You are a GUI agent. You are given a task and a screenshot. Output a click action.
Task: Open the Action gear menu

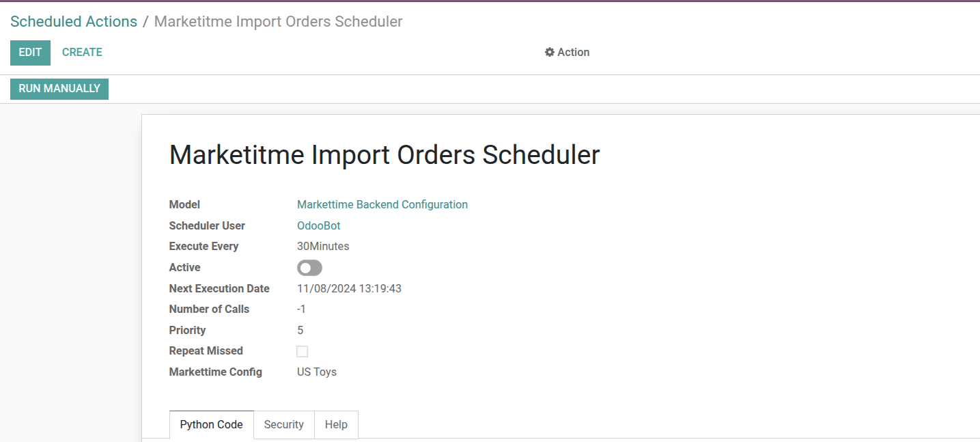point(567,52)
